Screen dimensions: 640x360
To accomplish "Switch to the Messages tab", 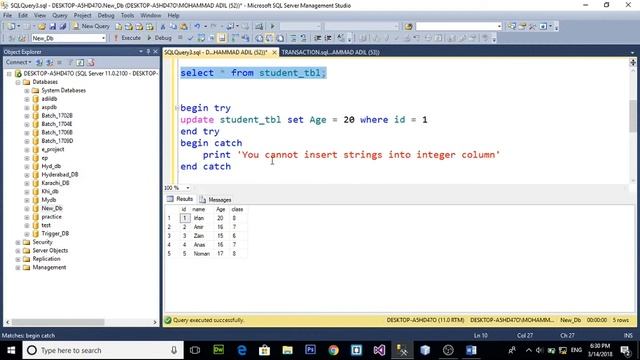I will point(216,200).
